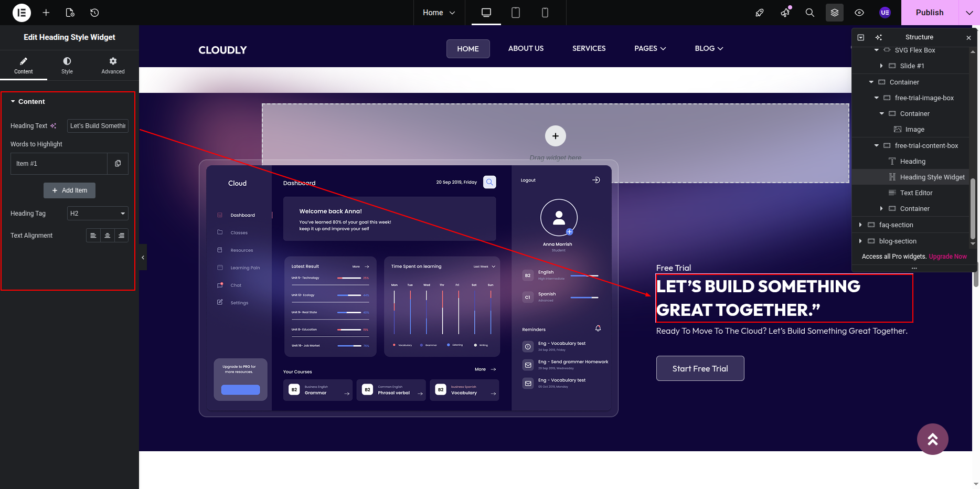This screenshot has height=489, width=980.
Task: Align heading text right
Action: coord(122,236)
